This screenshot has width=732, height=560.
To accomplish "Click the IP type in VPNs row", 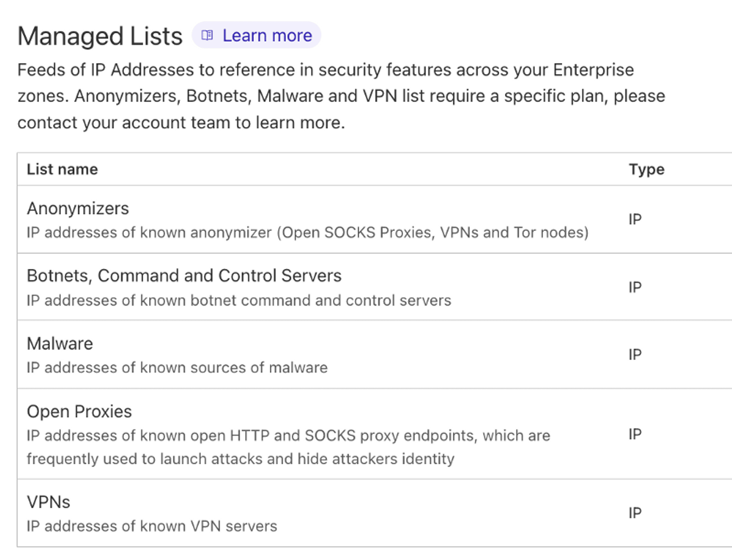I will (x=635, y=513).
